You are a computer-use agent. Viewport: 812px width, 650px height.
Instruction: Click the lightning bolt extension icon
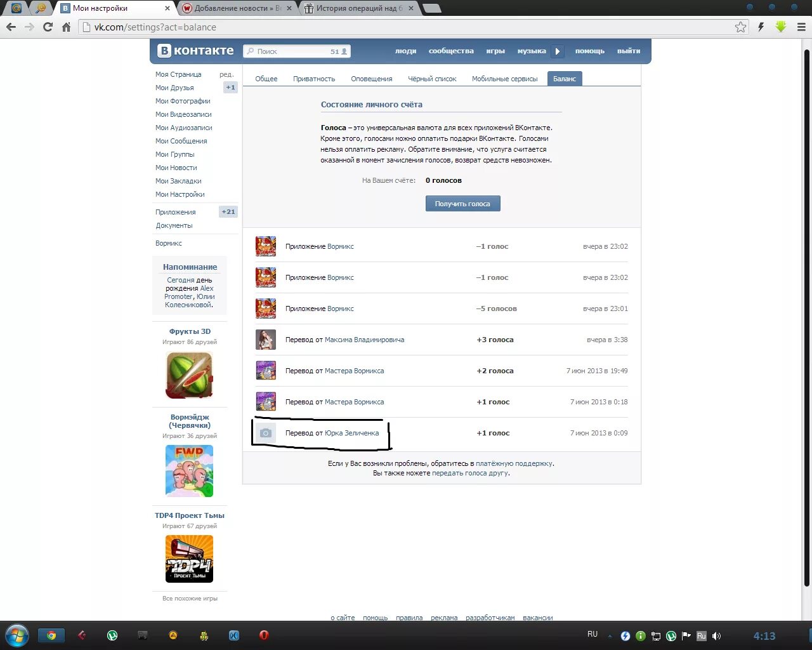(x=761, y=27)
